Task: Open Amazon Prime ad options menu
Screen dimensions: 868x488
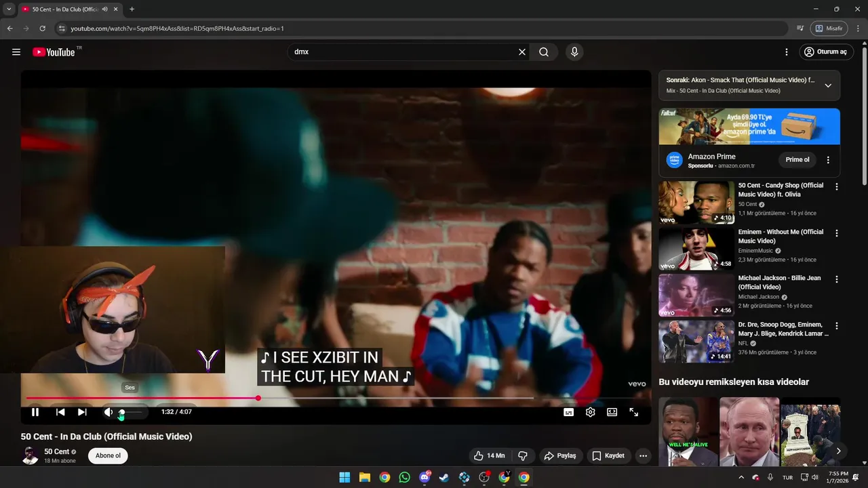Action: [x=828, y=160]
